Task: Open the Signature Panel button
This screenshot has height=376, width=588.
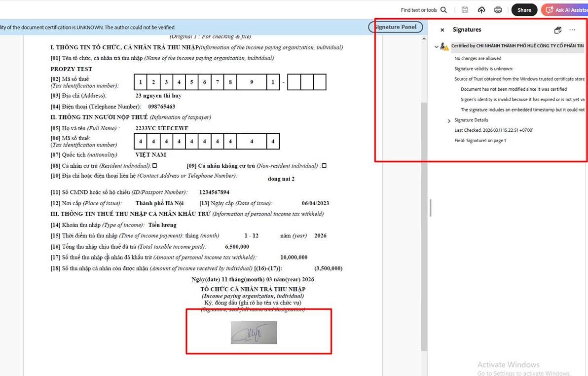Action: (395, 27)
